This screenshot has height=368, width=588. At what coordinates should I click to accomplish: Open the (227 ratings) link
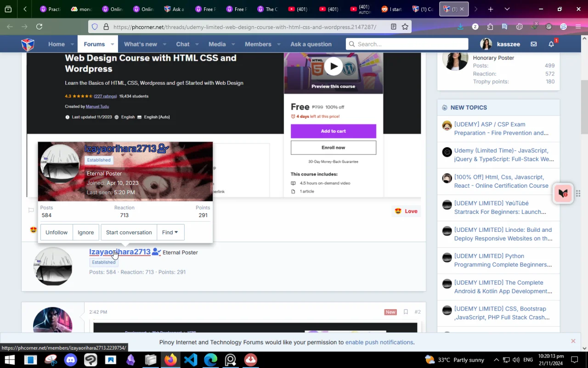coord(105,96)
